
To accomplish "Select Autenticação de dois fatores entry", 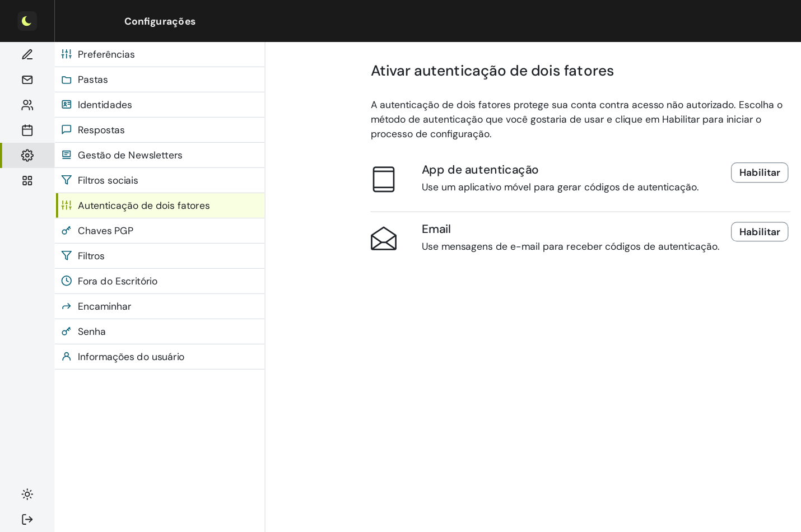I will pos(160,206).
